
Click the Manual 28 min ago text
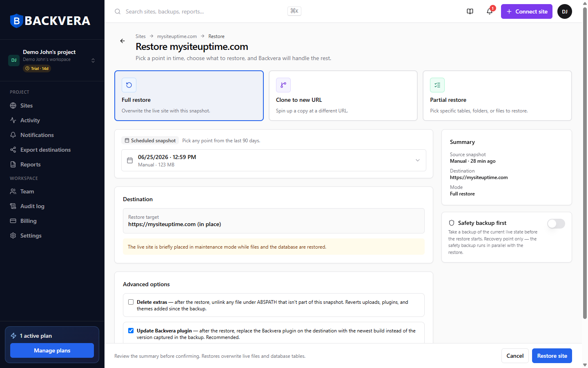472,161
